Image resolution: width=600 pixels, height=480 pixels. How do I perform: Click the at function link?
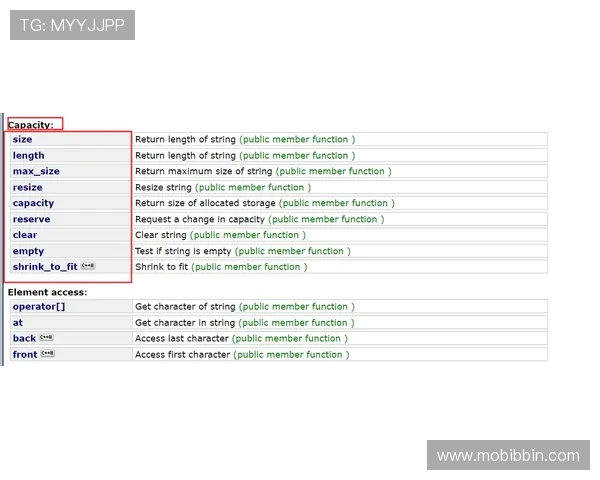tap(17, 323)
